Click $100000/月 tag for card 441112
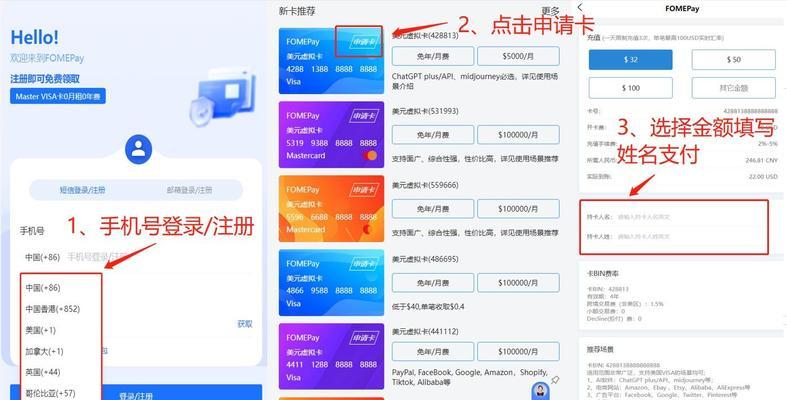 518,352
